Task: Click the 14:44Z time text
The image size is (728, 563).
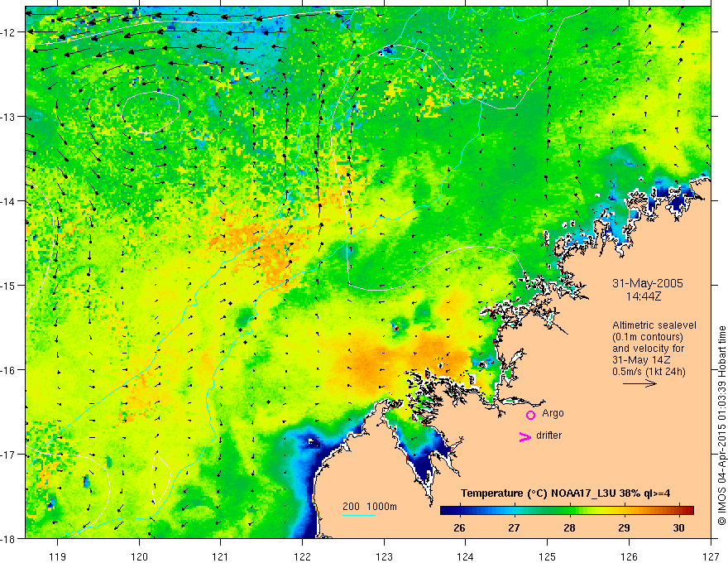Action: (643, 296)
